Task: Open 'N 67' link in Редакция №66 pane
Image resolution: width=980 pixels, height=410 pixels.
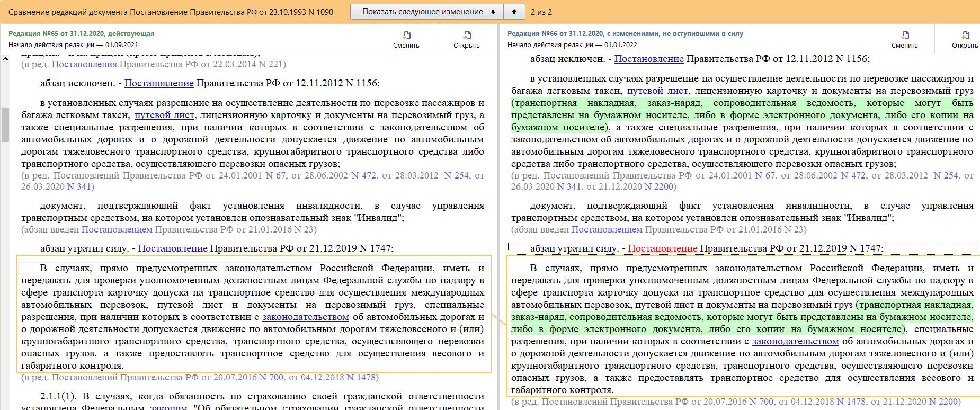Action: (765, 175)
